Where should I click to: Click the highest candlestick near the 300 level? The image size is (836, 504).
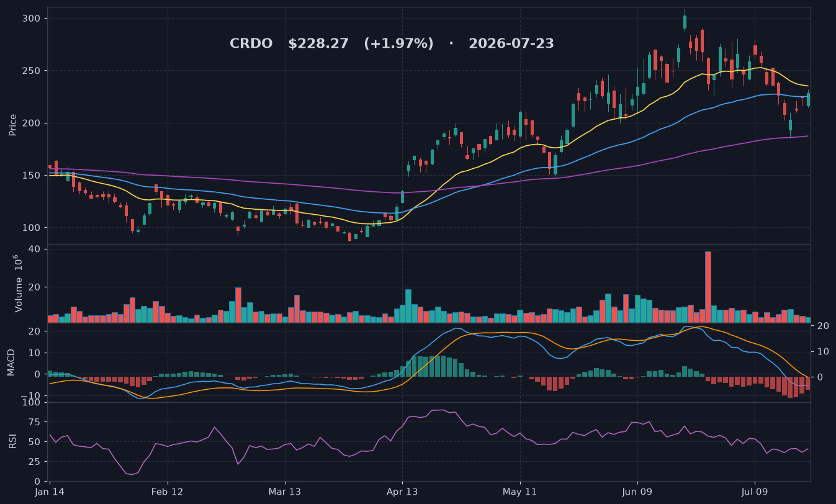685,22
